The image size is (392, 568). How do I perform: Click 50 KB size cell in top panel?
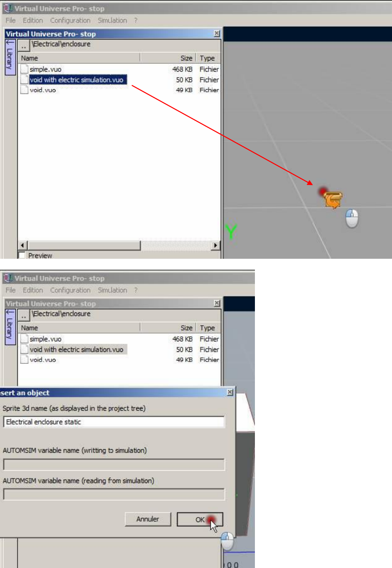(x=184, y=80)
